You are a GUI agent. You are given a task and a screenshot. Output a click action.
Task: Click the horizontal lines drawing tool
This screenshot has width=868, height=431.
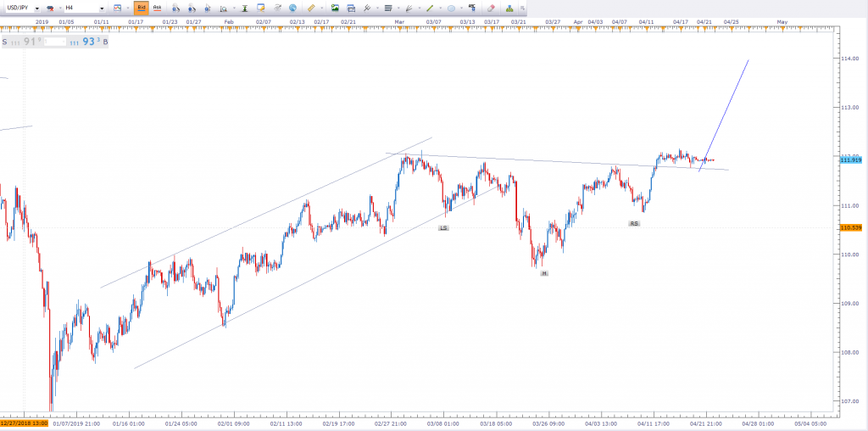pos(387,8)
